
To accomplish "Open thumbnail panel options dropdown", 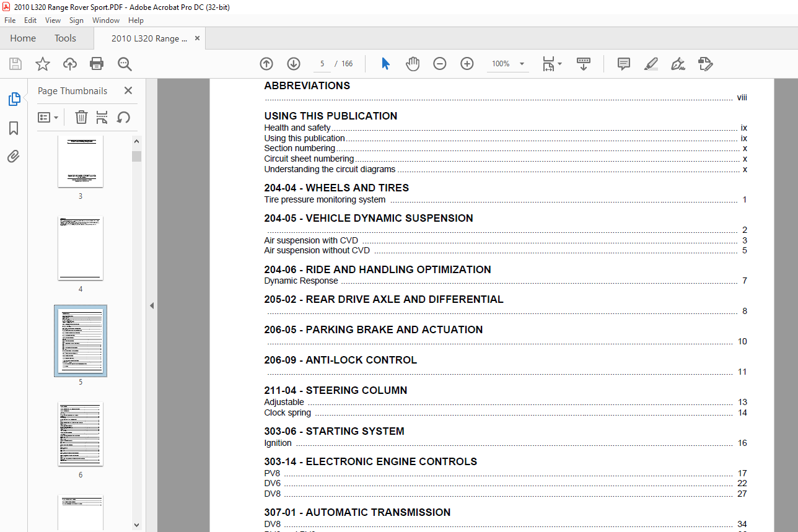I will [x=48, y=117].
